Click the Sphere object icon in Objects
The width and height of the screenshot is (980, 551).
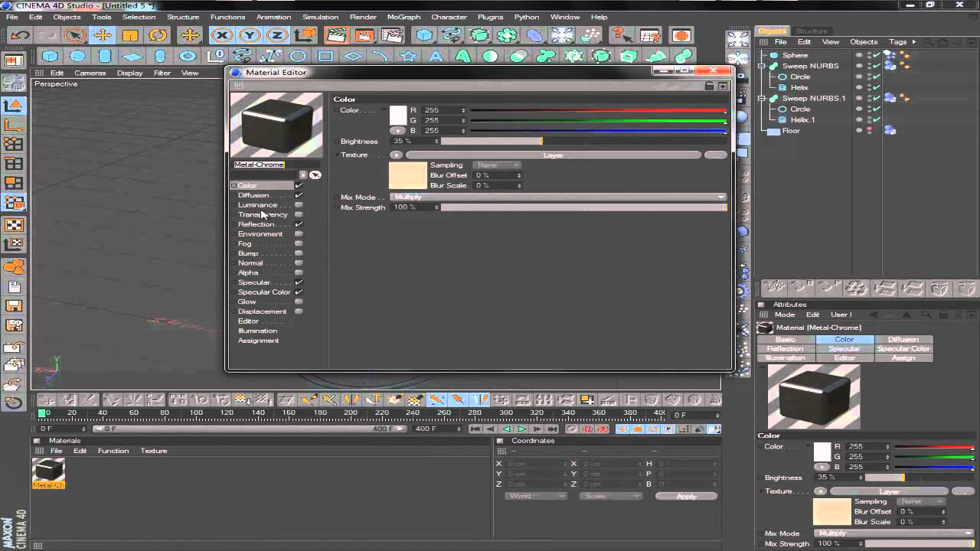(774, 55)
